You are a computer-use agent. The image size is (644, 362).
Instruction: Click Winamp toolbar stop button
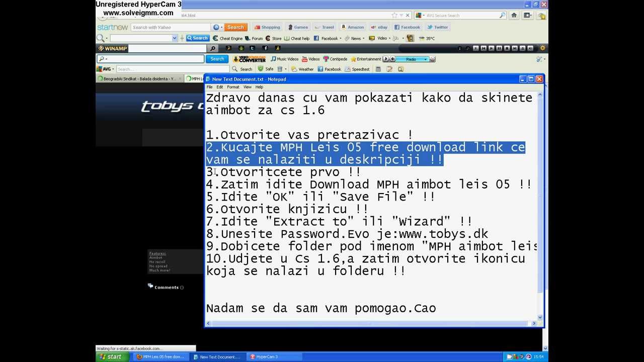(x=507, y=48)
